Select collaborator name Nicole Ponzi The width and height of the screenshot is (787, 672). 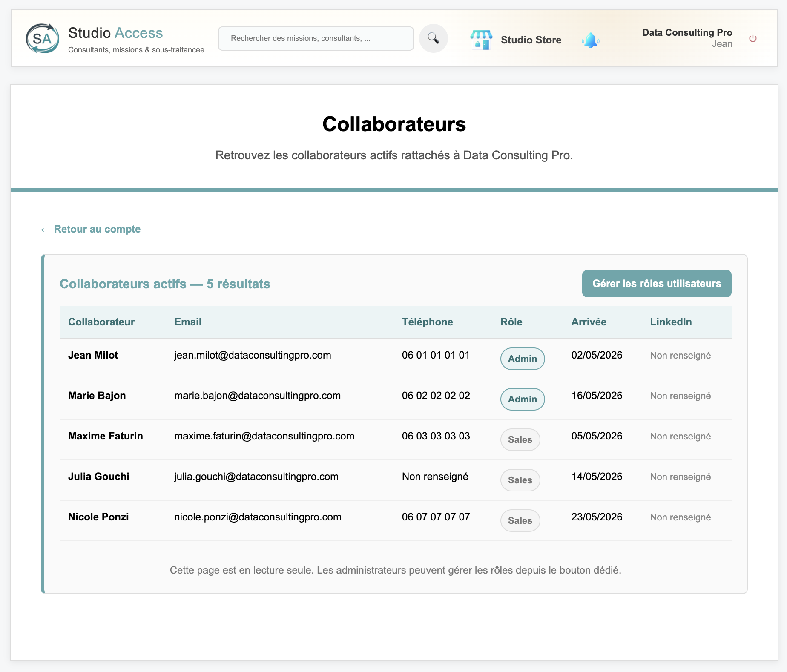pos(98,517)
